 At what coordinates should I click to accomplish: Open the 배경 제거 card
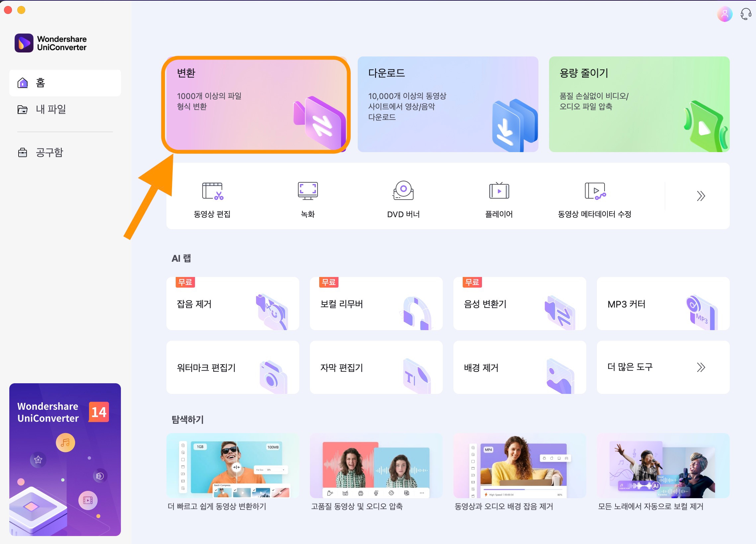[520, 367]
